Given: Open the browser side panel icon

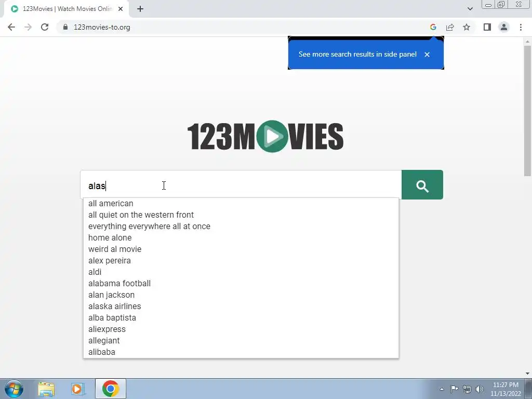Looking at the screenshot, I should pyautogui.click(x=487, y=27).
